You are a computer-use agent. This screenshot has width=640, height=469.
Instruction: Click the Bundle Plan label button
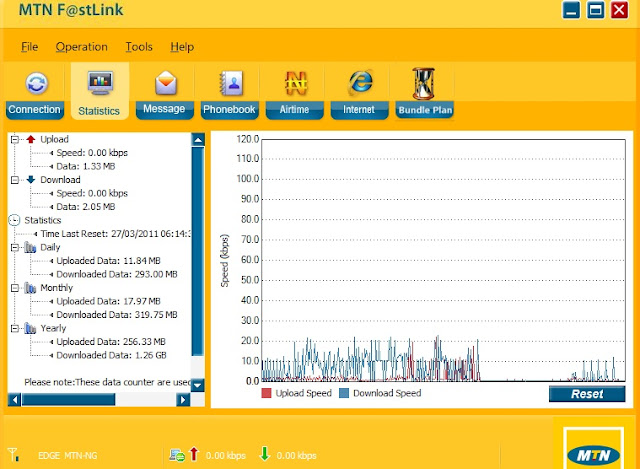pos(425,110)
